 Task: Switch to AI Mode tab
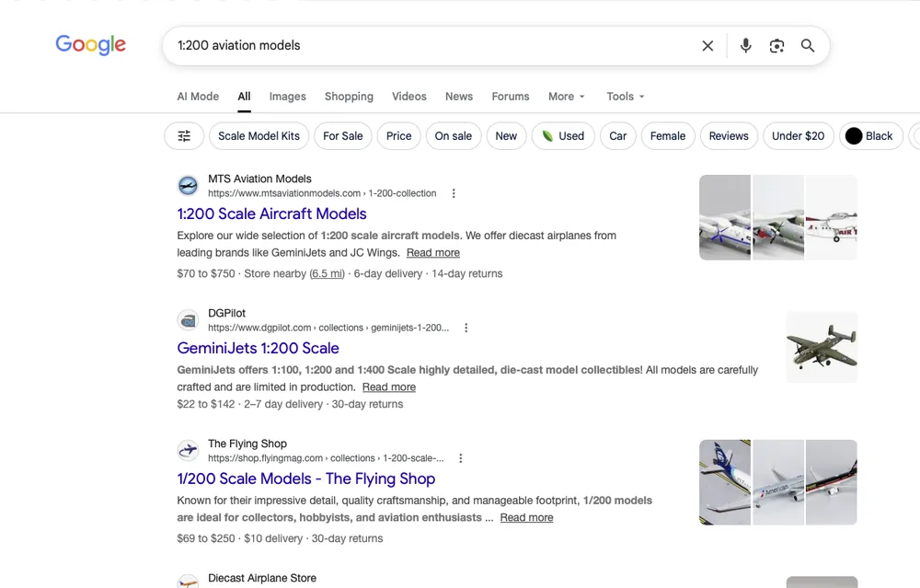(198, 97)
